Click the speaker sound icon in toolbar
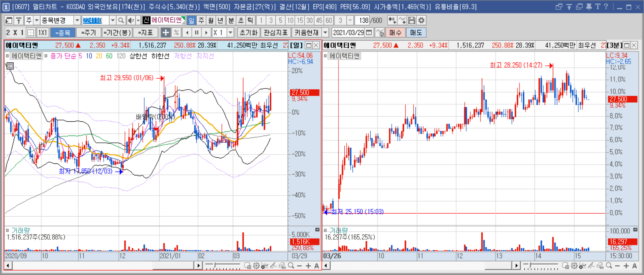The height and width of the screenshot is (275, 644). click(131, 20)
